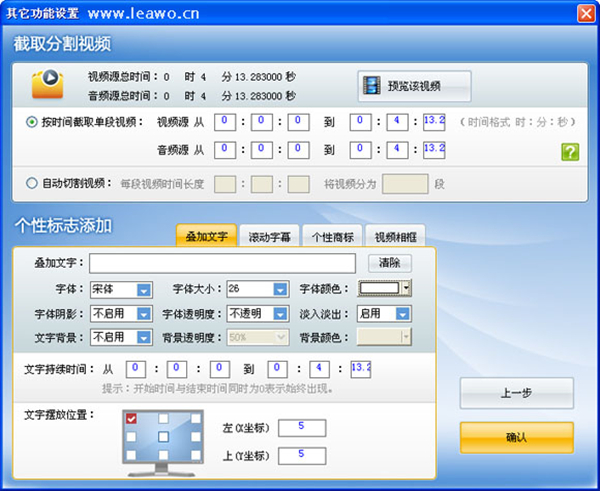Click the green question mark help icon
Image resolution: width=600 pixels, height=491 pixels.
click(570, 152)
